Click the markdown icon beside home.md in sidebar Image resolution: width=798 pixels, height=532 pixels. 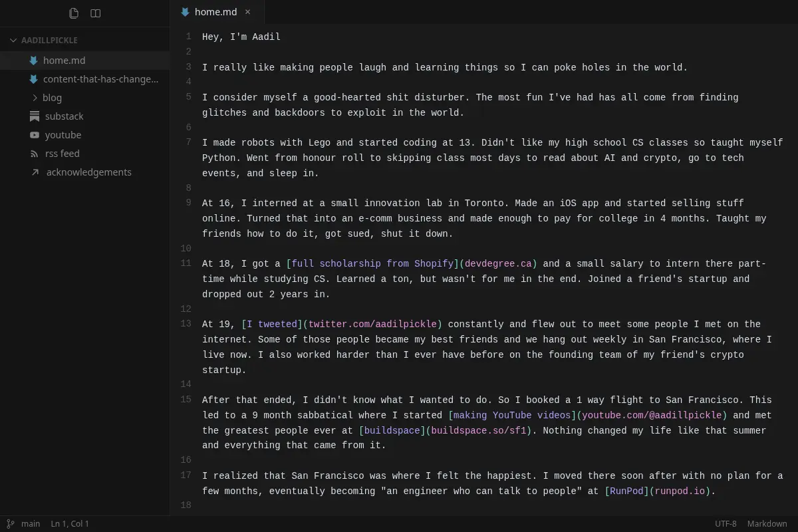click(33, 61)
